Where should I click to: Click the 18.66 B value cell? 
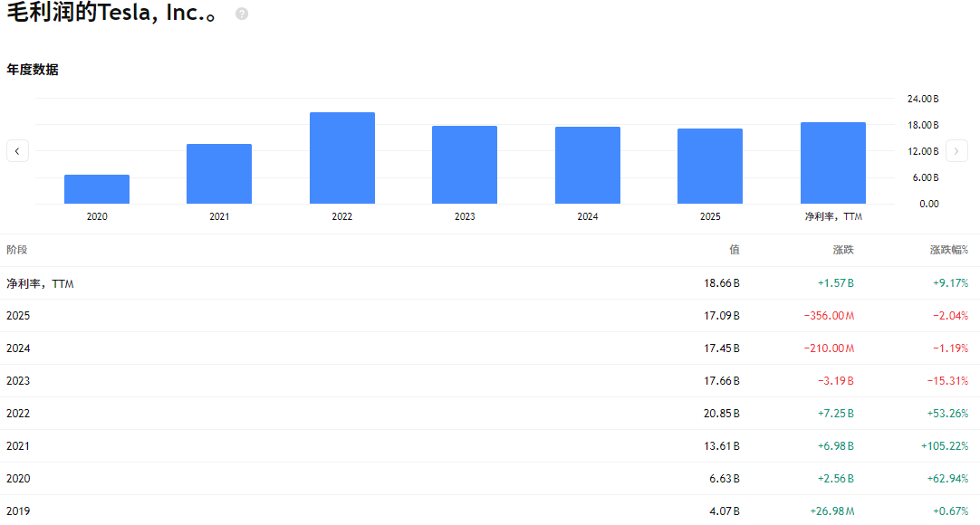tap(721, 283)
